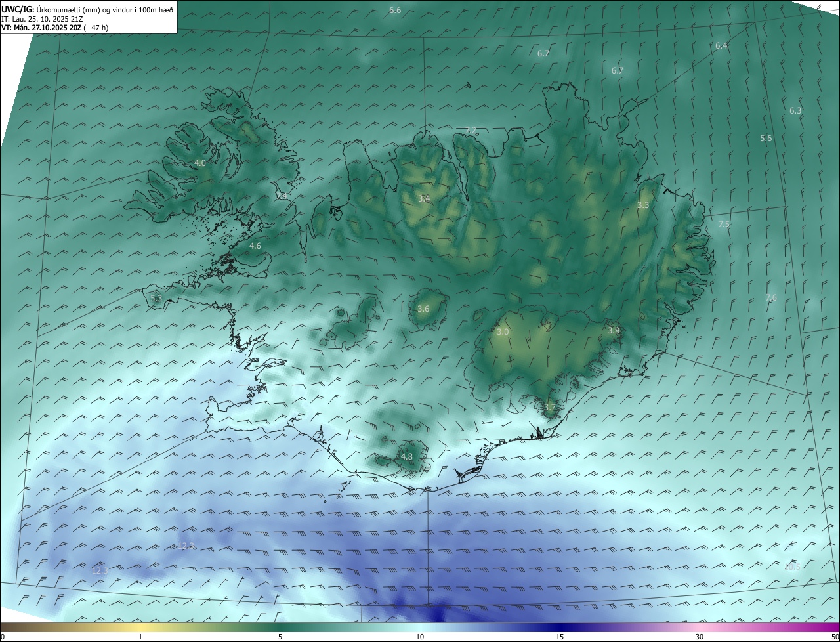Click the 5.6 value label
This screenshot has height=642, width=840.
pyautogui.click(x=766, y=138)
